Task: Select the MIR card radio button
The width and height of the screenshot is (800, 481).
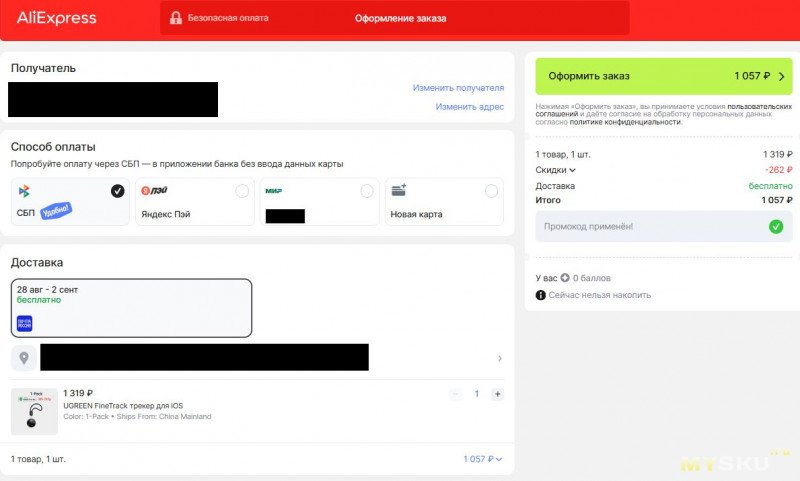Action: coord(367,191)
